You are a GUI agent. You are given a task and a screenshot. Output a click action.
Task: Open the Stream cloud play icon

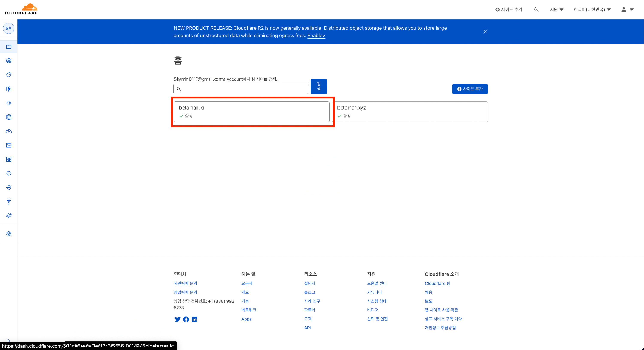coord(9,131)
